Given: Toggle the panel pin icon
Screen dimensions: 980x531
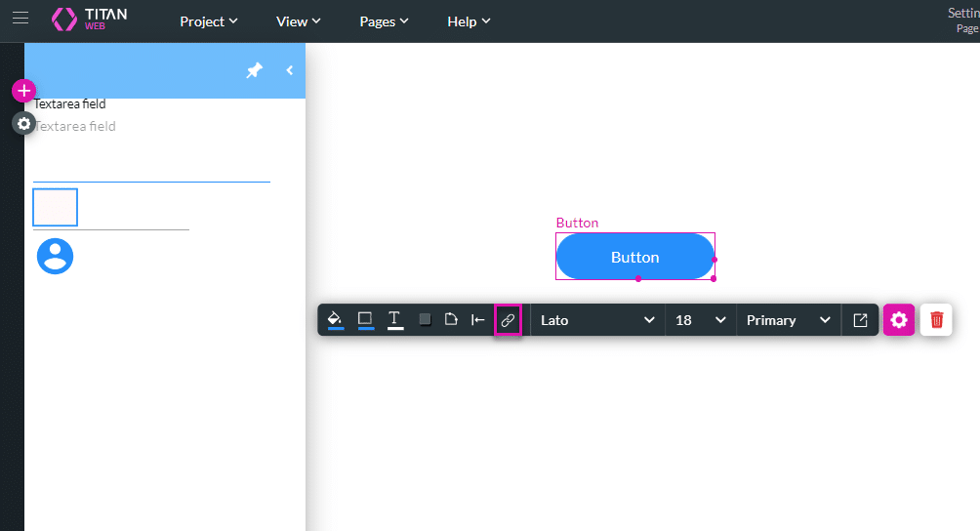Looking at the screenshot, I should 254,70.
